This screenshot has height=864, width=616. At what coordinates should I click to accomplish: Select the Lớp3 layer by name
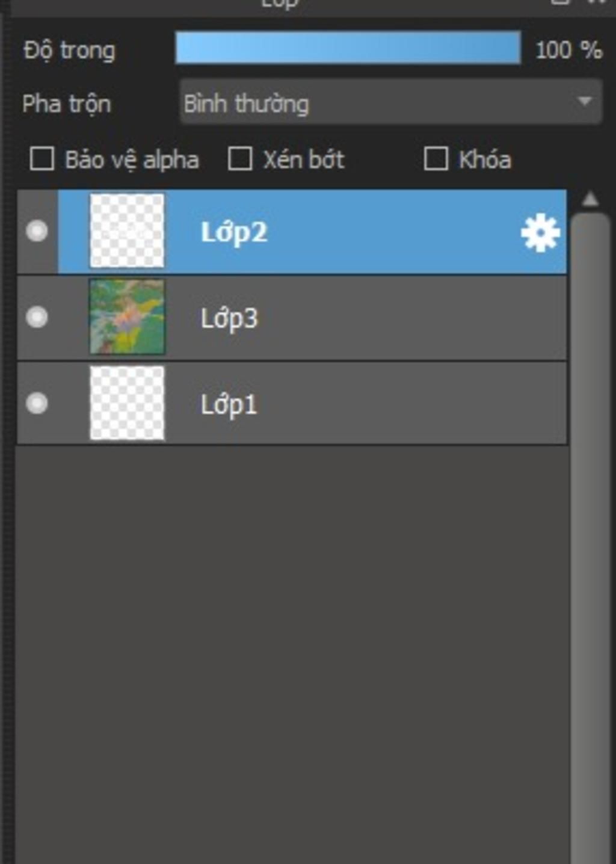point(229,318)
